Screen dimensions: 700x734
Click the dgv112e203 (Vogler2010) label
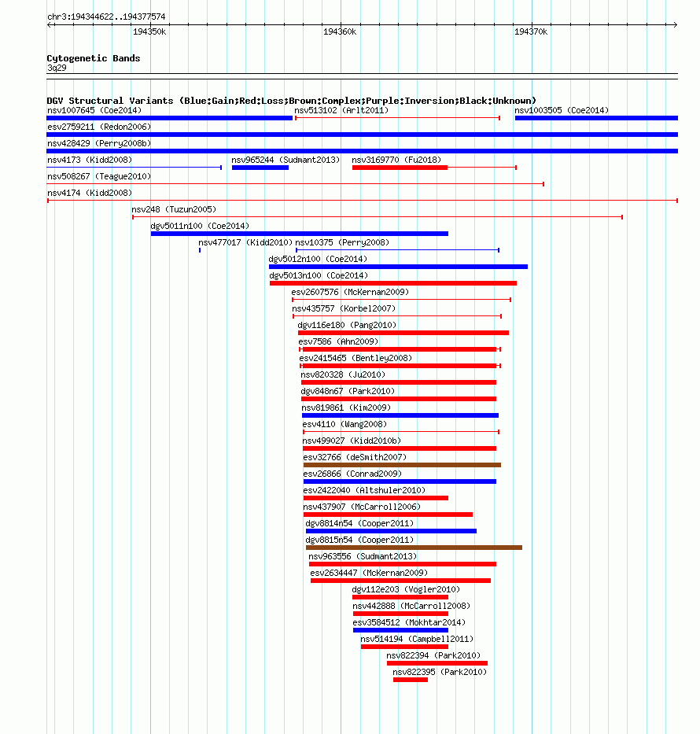coord(406,590)
